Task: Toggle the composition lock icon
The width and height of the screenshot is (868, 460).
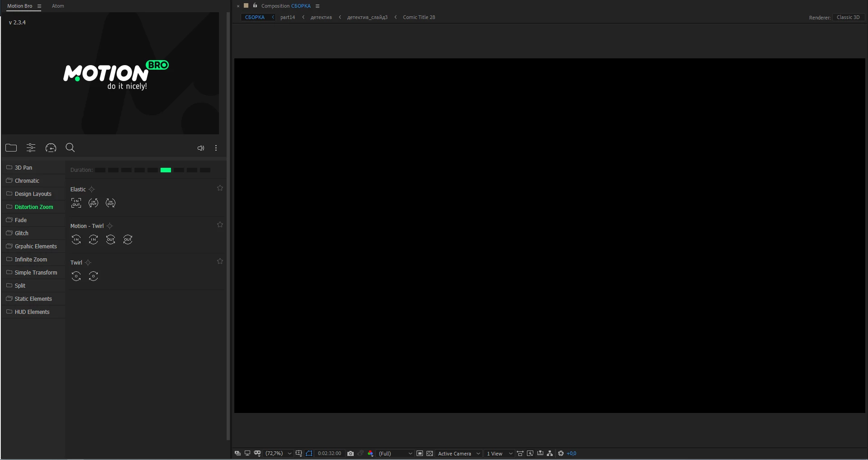Action: coord(255,5)
